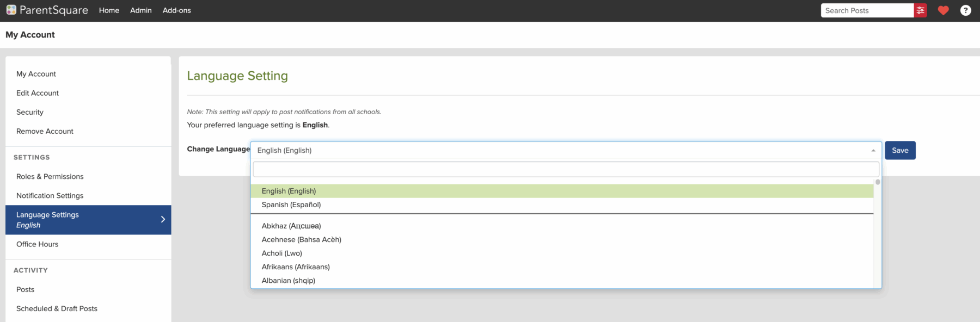
Task: Open Office Hours settings
Action: [x=37, y=244]
